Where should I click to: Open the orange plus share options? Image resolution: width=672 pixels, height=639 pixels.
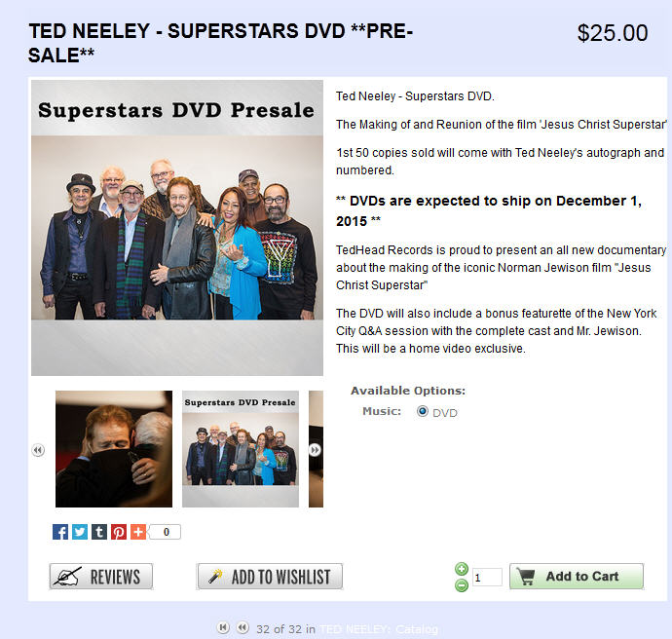[x=138, y=532]
